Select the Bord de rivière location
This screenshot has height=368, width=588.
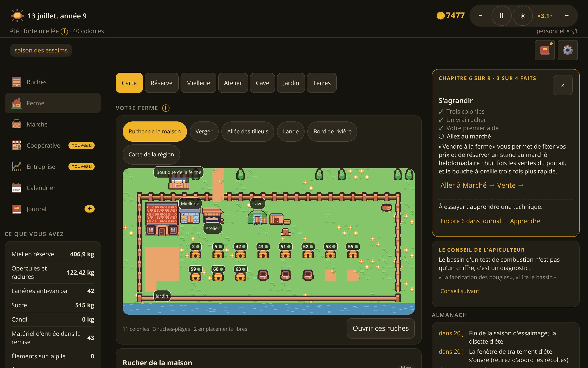click(x=332, y=131)
